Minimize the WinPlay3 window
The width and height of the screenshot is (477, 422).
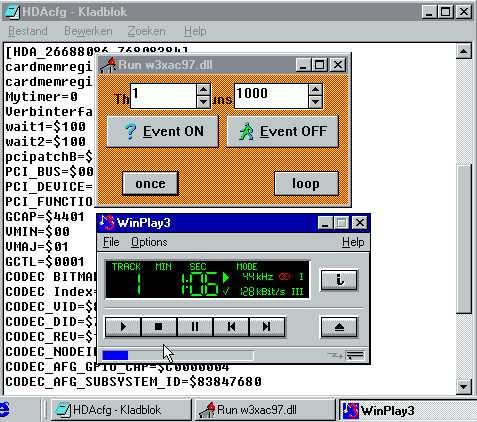point(325,223)
